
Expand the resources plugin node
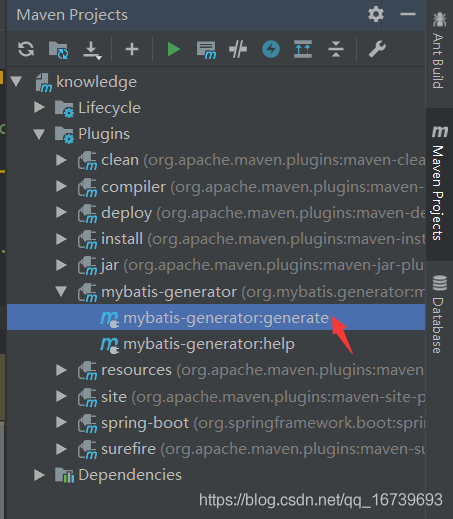pos(61,370)
